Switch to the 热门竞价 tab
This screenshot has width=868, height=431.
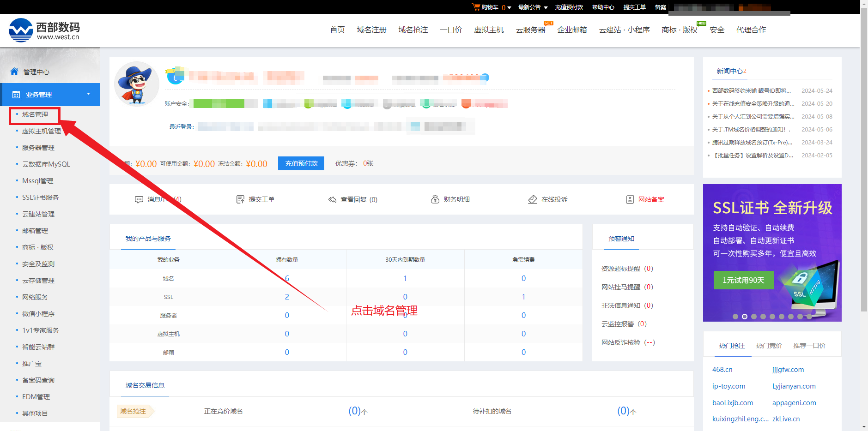769,346
